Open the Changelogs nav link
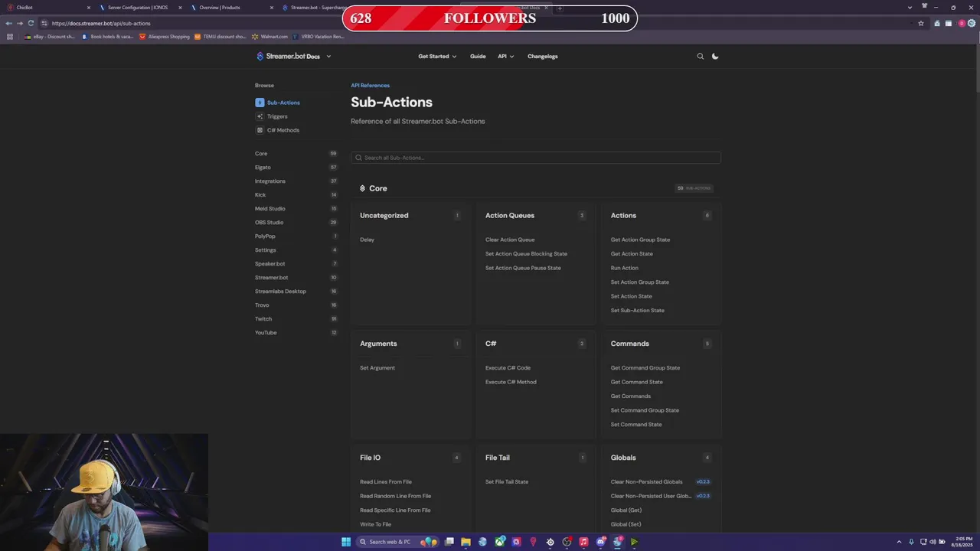Image resolution: width=980 pixels, height=551 pixels. (543, 56)
